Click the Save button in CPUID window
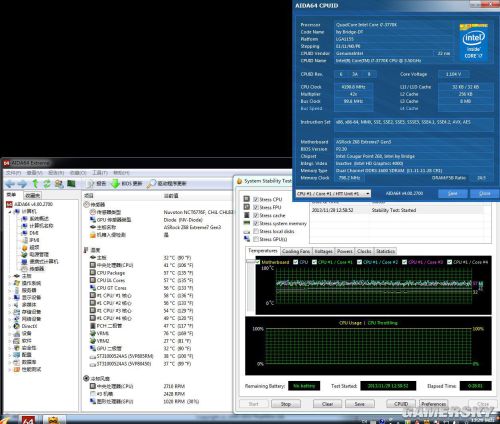The width and height of the screenshot is (500, 424). click(x=452, y=193)
